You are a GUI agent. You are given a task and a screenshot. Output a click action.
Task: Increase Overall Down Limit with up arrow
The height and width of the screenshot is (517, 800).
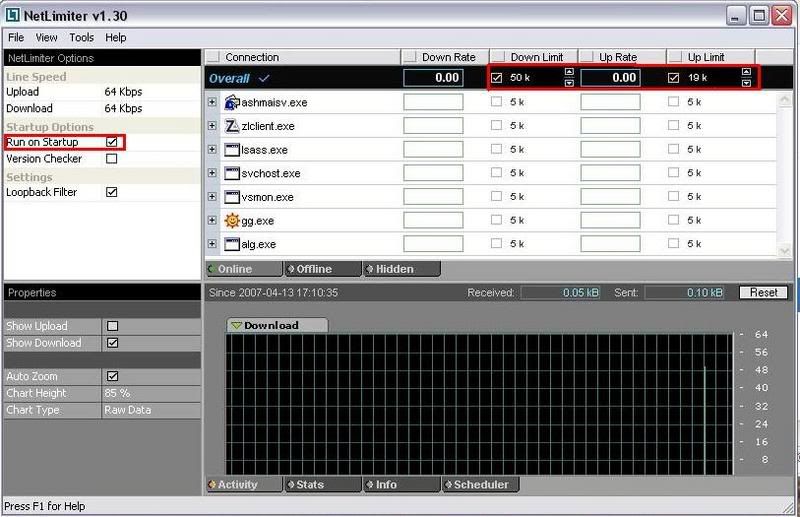[x=569, y=72]
